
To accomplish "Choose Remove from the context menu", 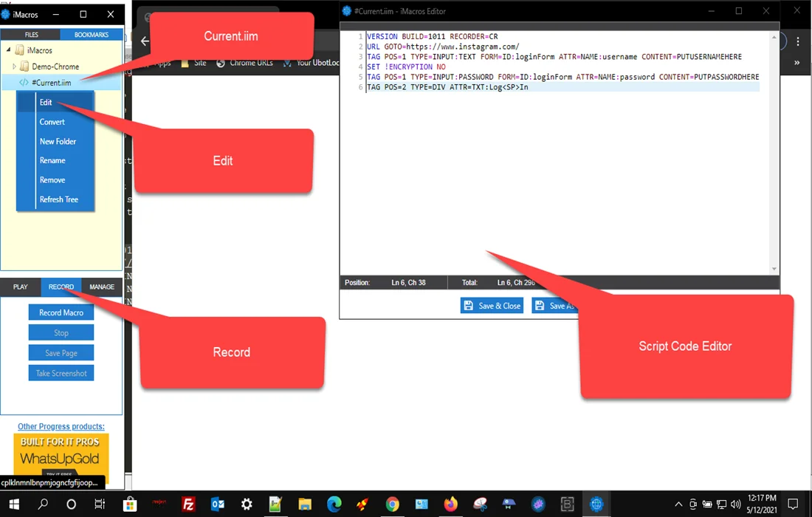I will tap(55, 180).
